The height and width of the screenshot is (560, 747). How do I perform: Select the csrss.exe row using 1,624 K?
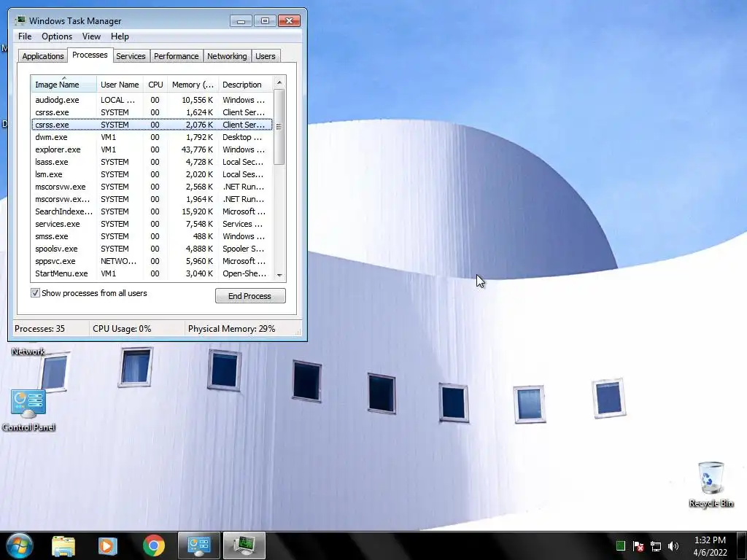[152, 112]
